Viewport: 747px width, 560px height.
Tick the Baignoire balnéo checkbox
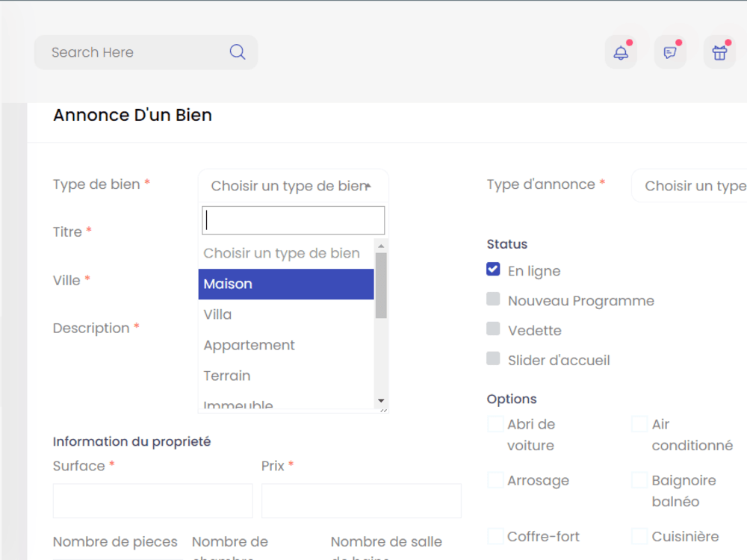[x=639, y=480]
